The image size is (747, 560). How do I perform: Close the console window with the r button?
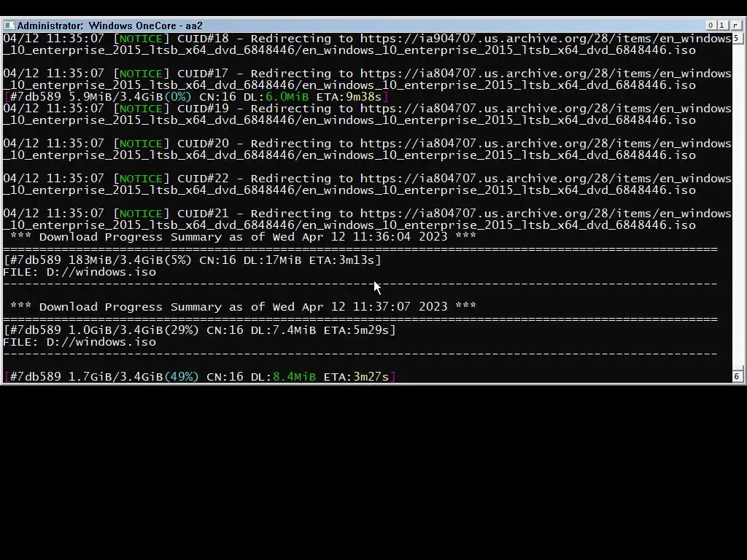[735, 26]
